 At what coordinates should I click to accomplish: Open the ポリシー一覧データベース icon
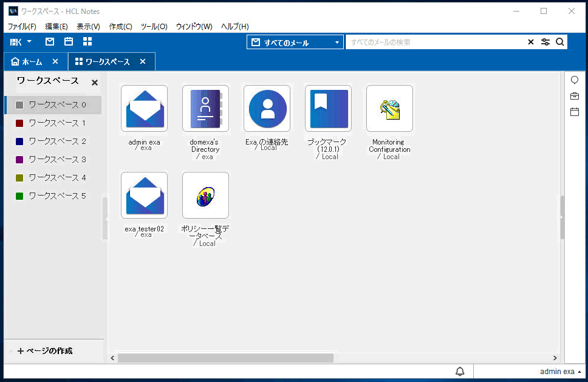coord(205,196)
